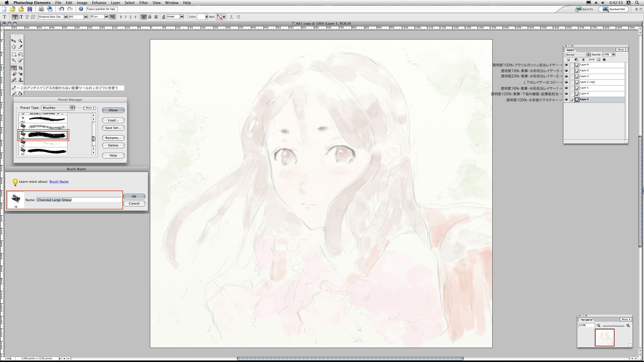Select the Crop tool
The image size is (644, 362).
coord(20,68)
